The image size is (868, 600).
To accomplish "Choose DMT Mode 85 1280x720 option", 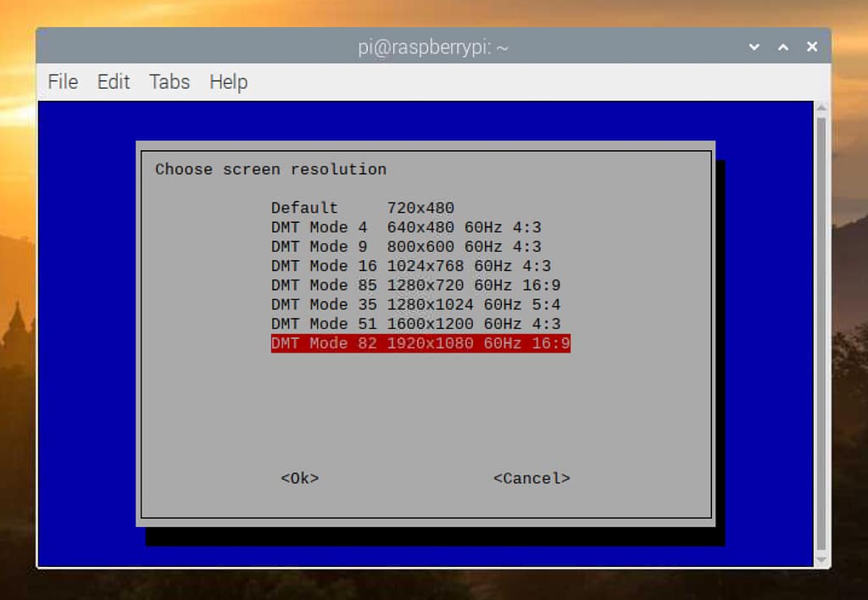I will click(x=415, y=286).
